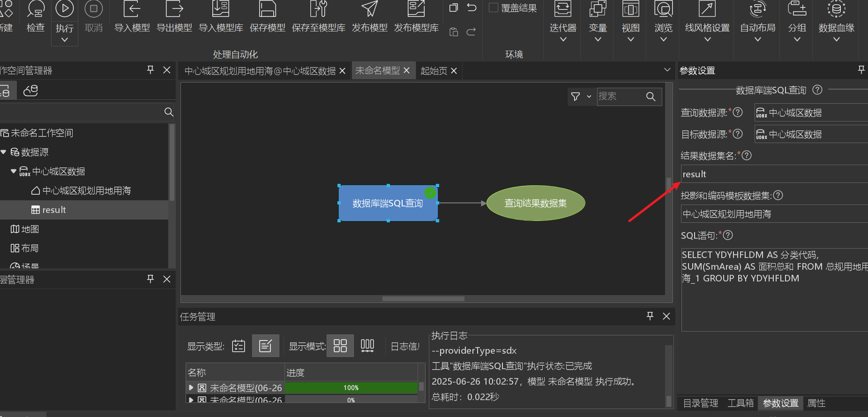The height and width of the screenshot is (417, 868).
Task: Close the 任务管理 panel
Action: click(666, 316)
